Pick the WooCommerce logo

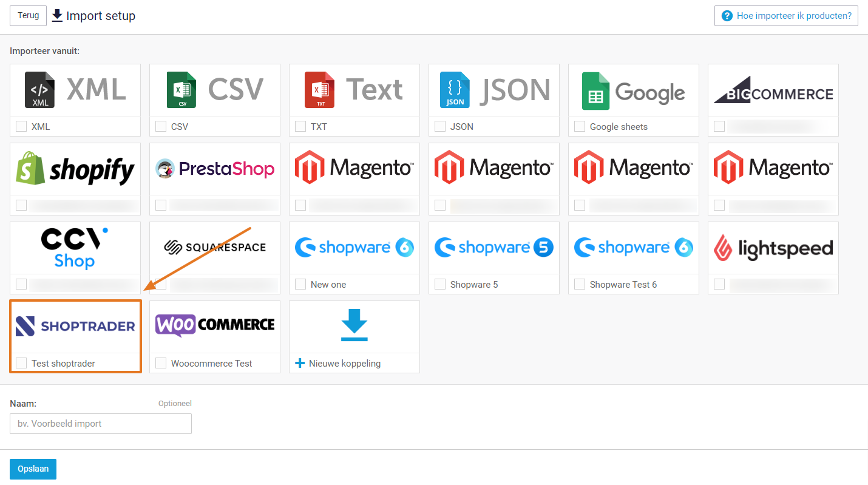pyautogui.click(x=215, y=325)
